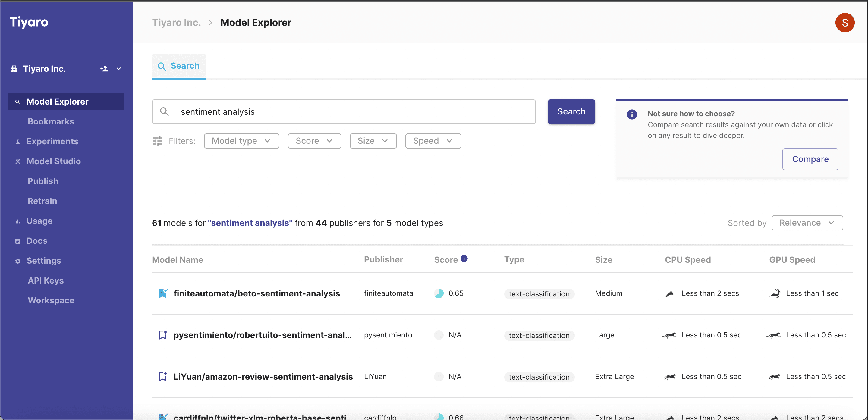The width and height of the screenshot is (868, 420).
Task: Open pysentimiento/robertuito-sentiment-anal... model
Action: pos(263,335)
